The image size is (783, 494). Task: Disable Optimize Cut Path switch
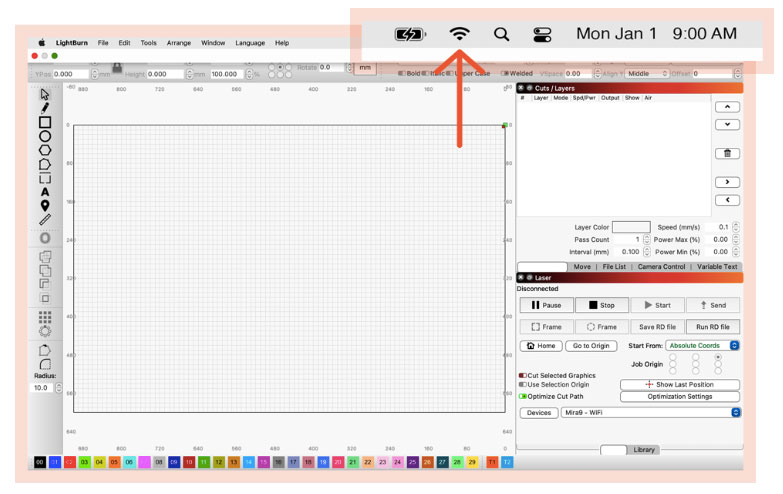[x=523, y=396]
